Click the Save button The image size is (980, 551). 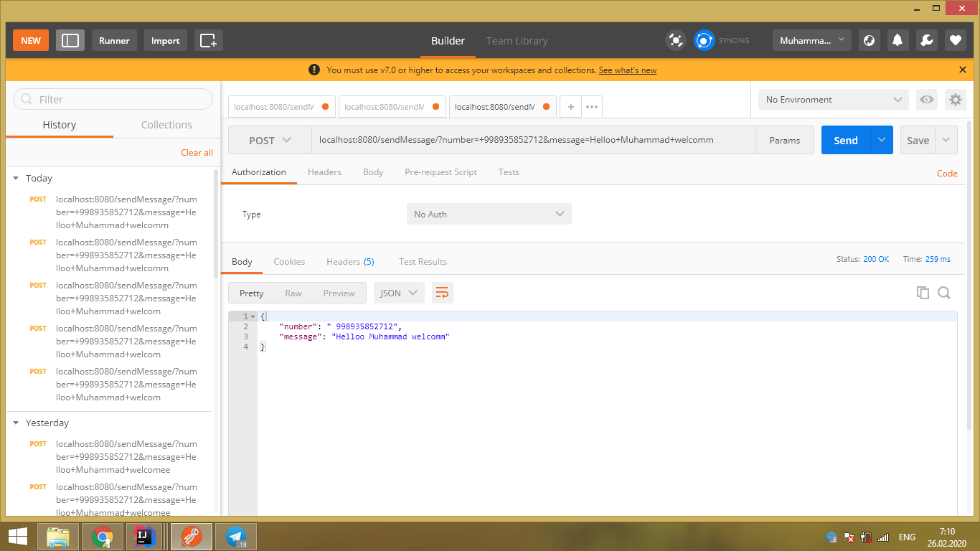click(x=918, y=141)
